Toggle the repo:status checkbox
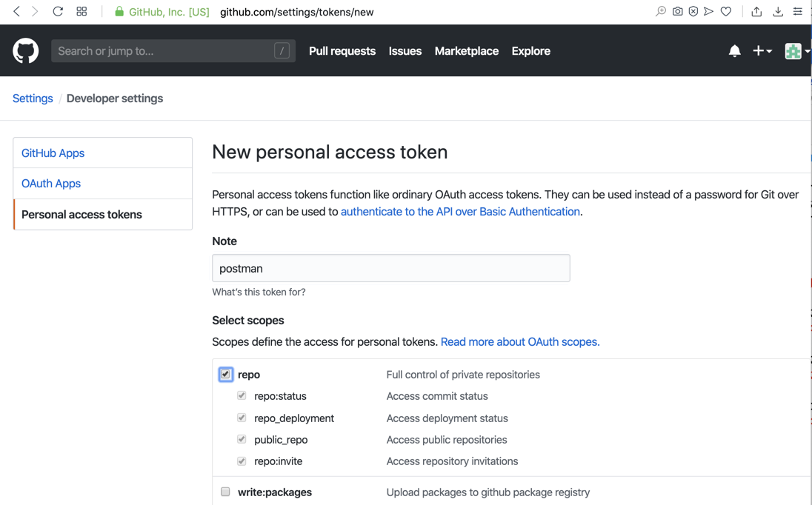Viewport: 812px width, 505px height. (x=242, y=396)
